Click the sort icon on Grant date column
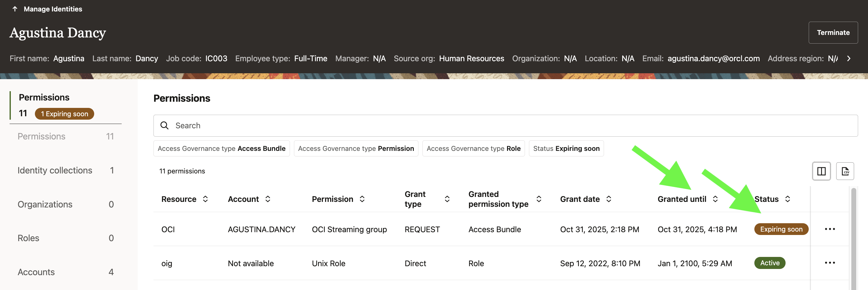Image resolution: width=868 pixels, height=290 pixels. [x=609, y=199]
